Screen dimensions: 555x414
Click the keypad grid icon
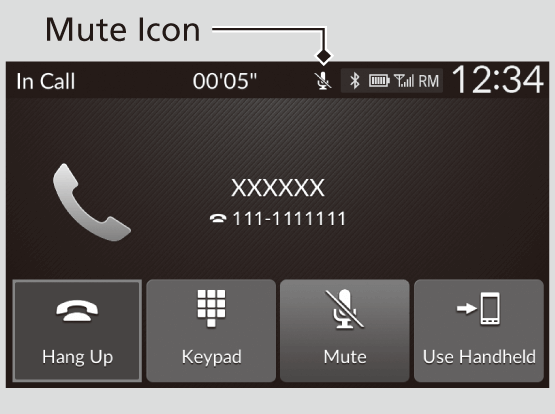(211, 308)
